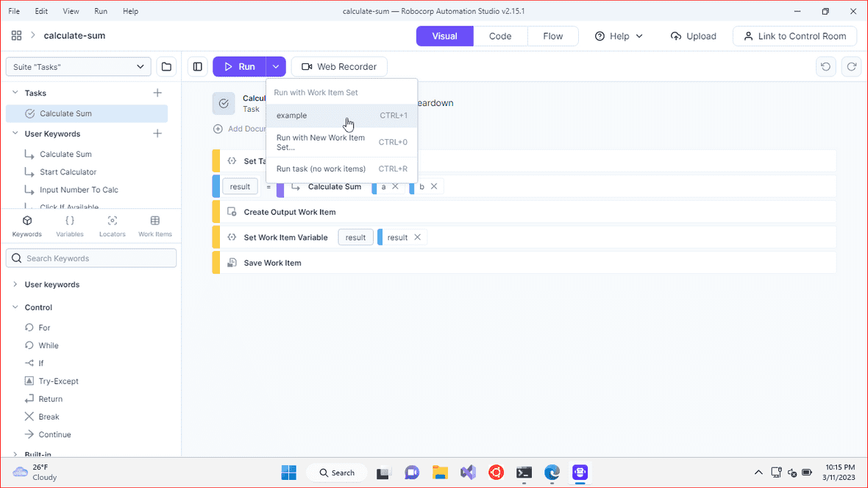Open the Web Recorder
The image size is (868, 488).
(339, 66)
